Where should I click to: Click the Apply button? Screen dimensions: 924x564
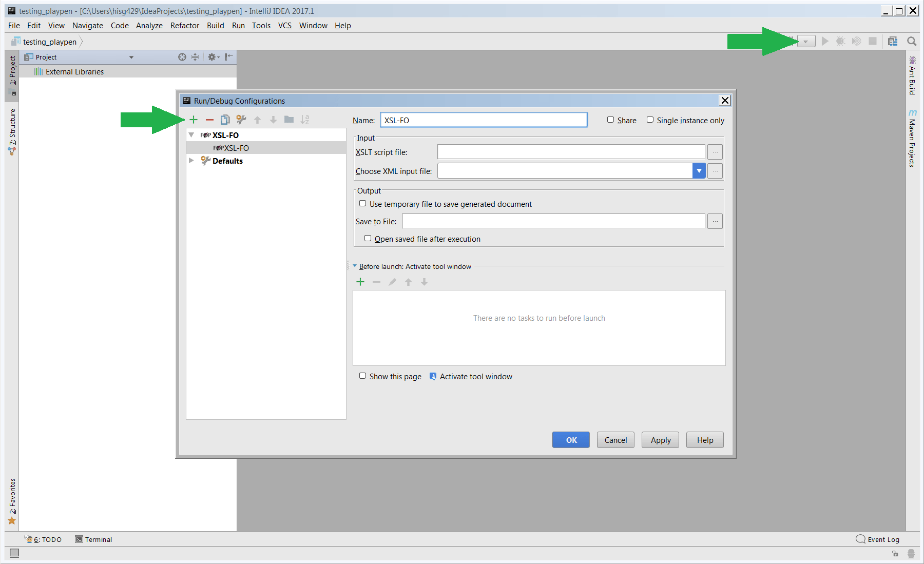pos(660,440)
